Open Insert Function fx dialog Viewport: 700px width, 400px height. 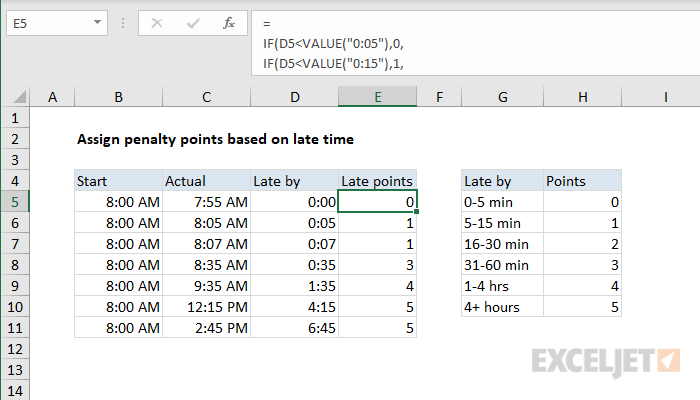[x=229, y=23]
